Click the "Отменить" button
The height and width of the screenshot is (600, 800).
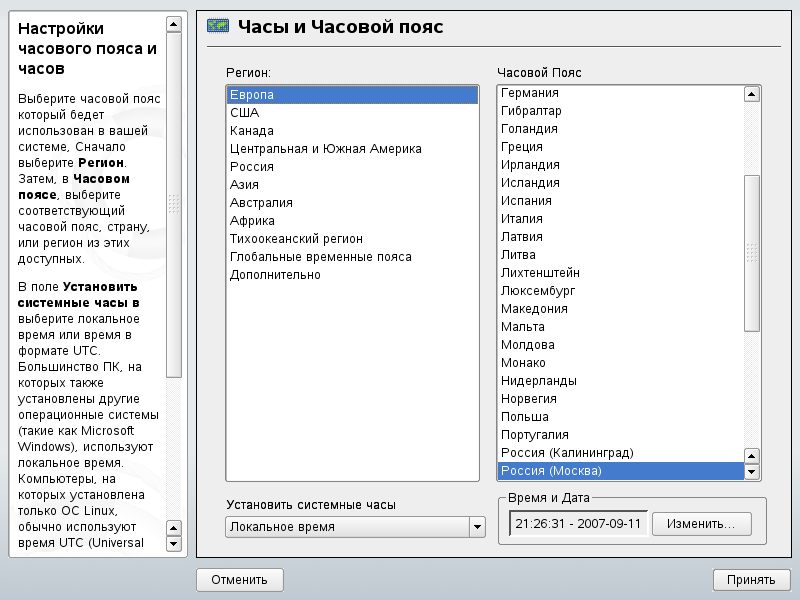click(x=240, y=579)
